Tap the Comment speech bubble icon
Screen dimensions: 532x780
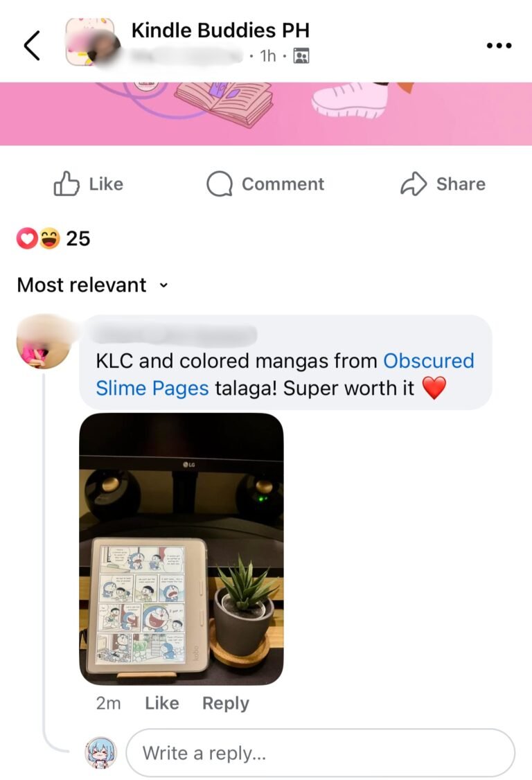(x=220, y=184)
